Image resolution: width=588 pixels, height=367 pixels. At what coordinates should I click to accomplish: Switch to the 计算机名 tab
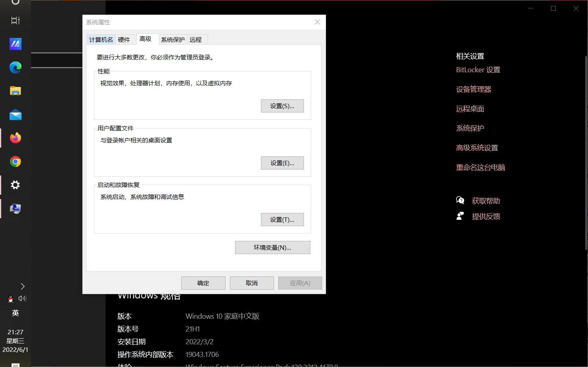[101, 39]
